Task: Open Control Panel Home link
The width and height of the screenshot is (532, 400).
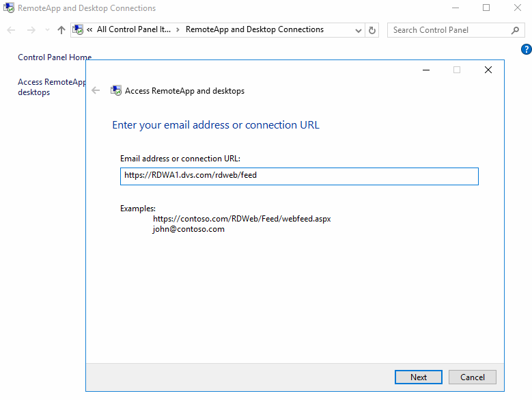Action: pos(55,57)
